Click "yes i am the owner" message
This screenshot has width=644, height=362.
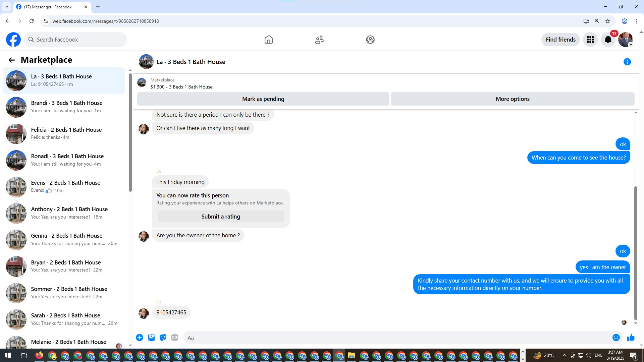click(x=603, y=267)
